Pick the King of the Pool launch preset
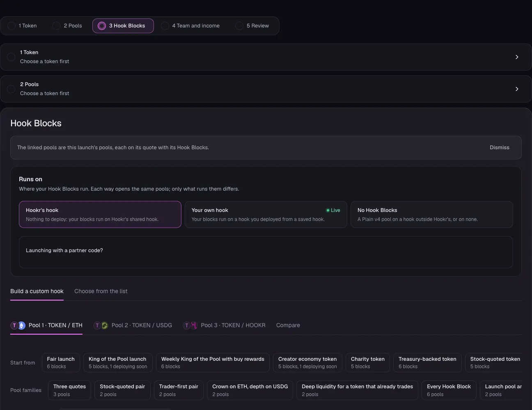This screenshot has height=410, width=532. [x=118, y=363]
